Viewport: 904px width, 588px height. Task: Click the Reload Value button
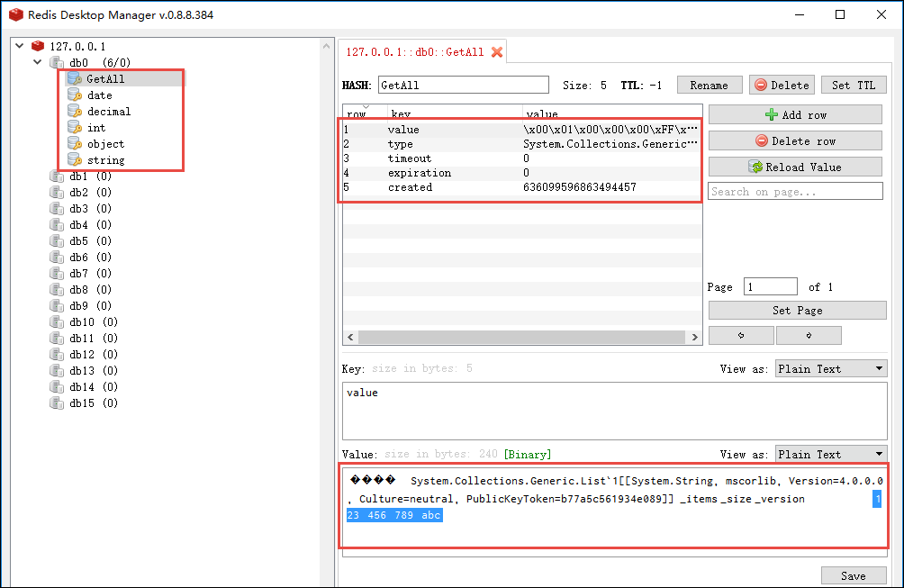795,167
